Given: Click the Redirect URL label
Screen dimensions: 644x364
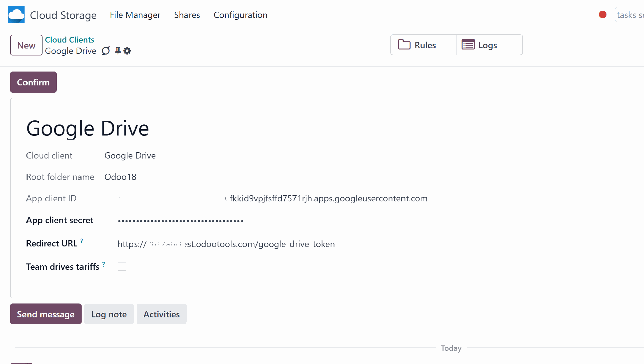Looking at the screenshot, I should 52,243.
